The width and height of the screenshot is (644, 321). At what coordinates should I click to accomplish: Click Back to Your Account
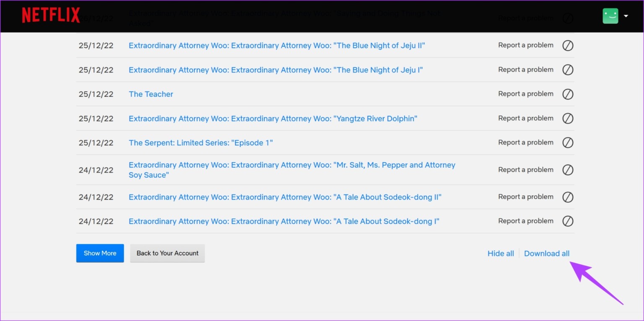click(167, 253)
